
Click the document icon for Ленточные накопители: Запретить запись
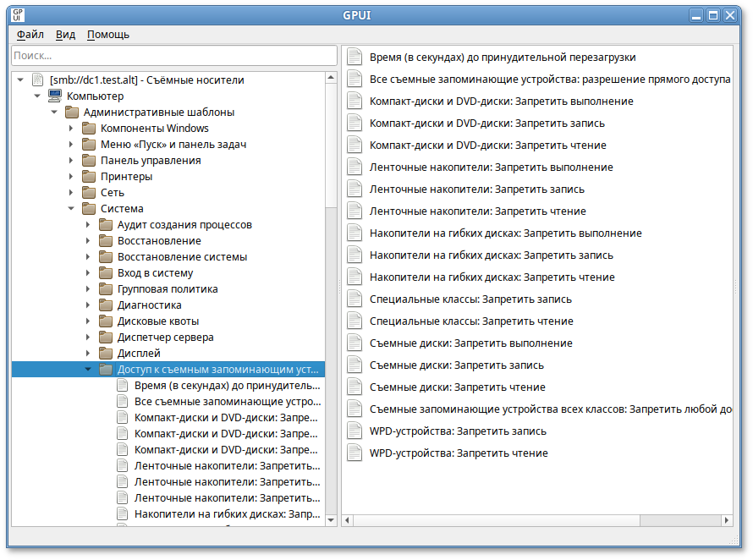[x=355, y=189]
